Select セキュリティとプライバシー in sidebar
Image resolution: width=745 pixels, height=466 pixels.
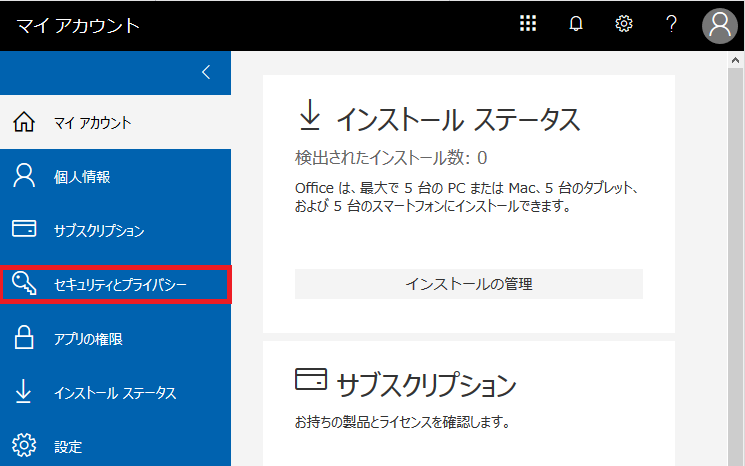click(120, 285)
